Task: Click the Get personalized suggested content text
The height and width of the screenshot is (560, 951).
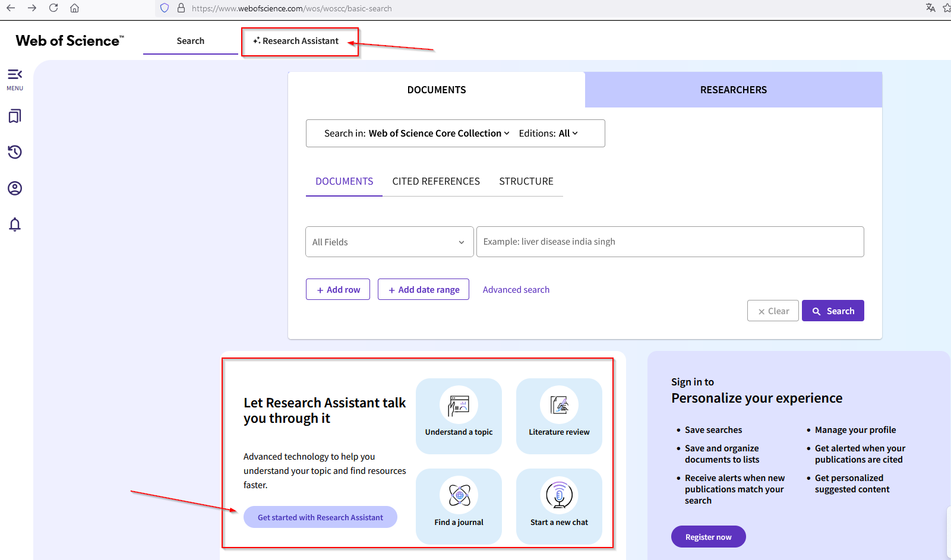Action: coord(852,483)
